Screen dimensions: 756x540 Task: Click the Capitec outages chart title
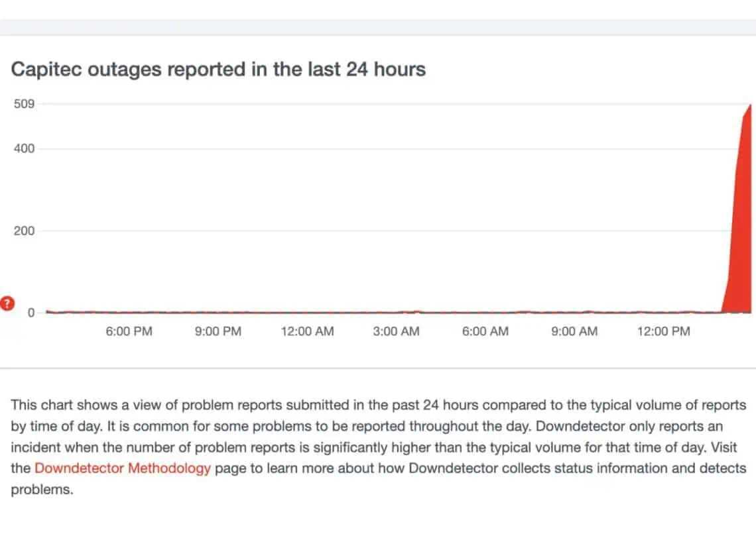tap(218, 69)
